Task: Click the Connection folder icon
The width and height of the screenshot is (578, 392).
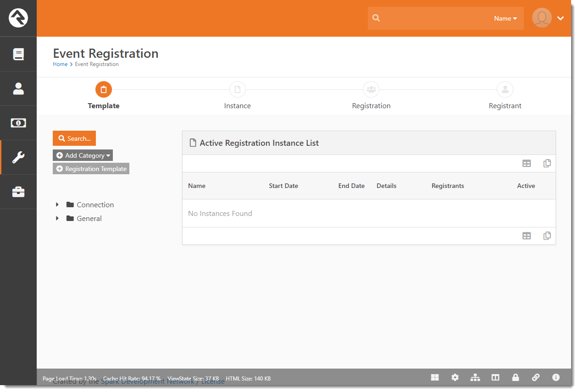Action: [70, 204]
